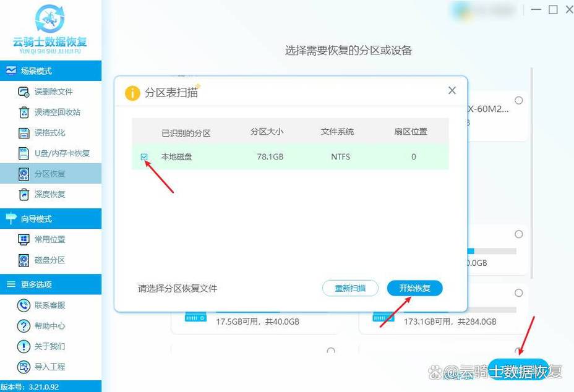
Task: Click the 17.5GB可用，共40.0GB label
Action: click(258, 322)
